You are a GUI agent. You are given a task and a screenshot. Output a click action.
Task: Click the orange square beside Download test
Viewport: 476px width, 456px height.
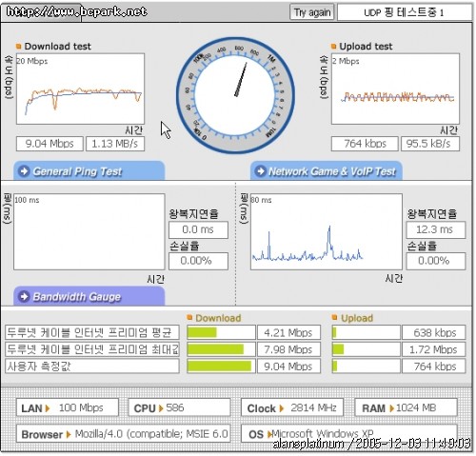(x=19, y=47)
